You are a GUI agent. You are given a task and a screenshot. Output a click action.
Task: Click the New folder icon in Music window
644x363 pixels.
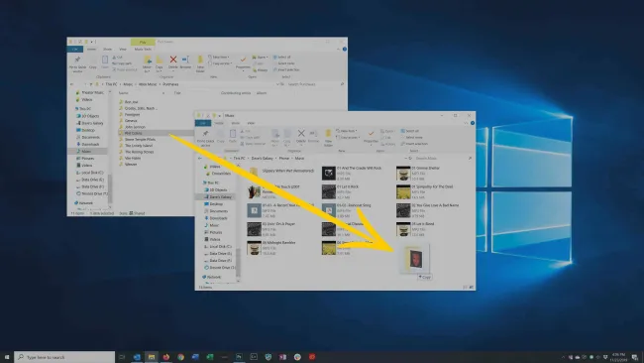328,133
